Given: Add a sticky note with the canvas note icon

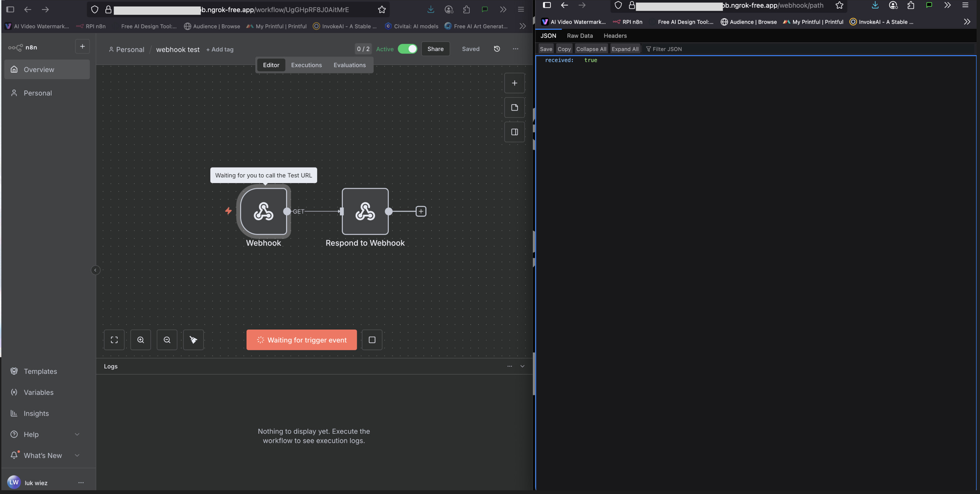Looking at the screenshot, I should pyautogui.click(x=514, y=108).
